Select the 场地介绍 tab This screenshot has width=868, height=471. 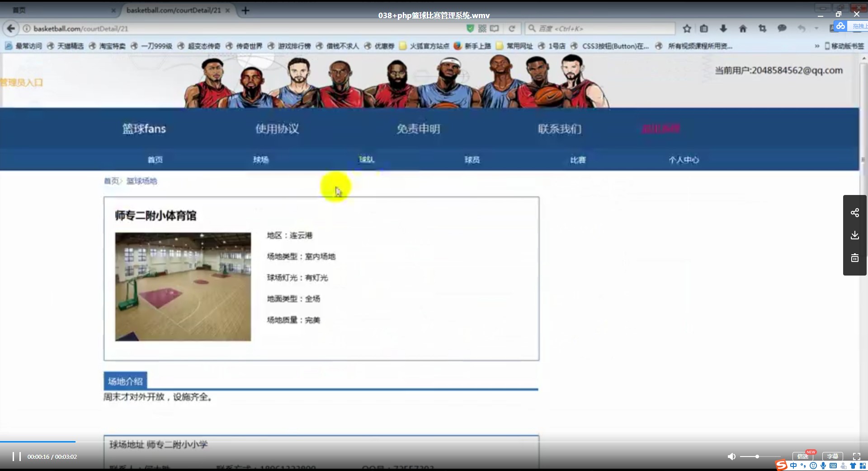125,381
